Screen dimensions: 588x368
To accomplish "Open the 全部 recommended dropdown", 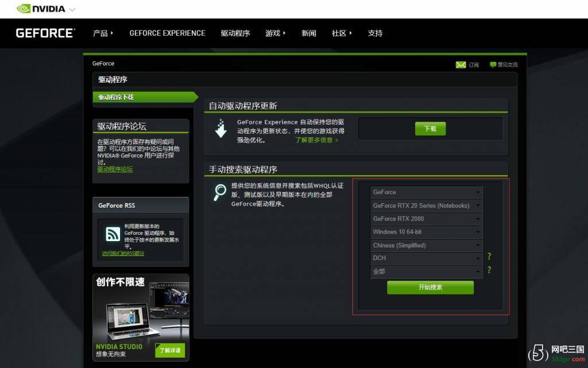I will 426,272.
